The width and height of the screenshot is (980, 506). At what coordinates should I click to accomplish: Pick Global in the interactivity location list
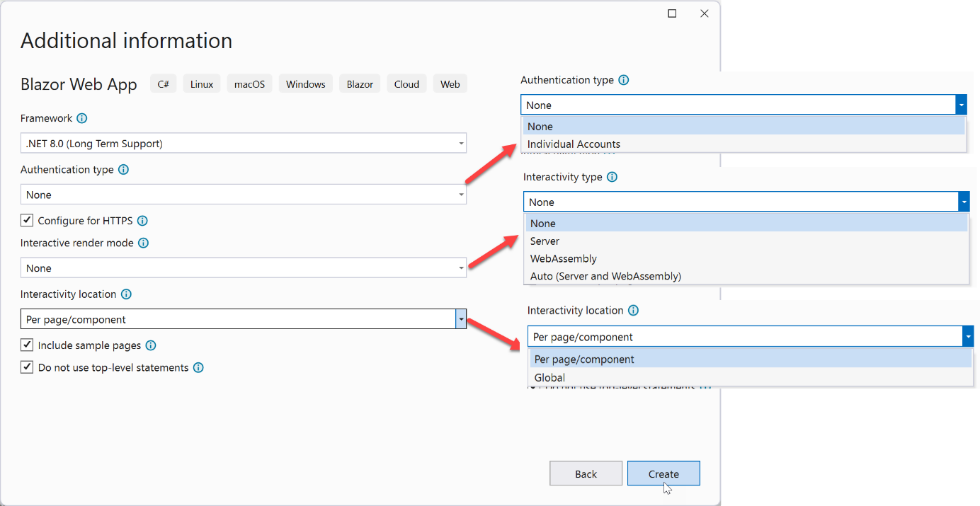pyautogui.click(x=549, y=378)
